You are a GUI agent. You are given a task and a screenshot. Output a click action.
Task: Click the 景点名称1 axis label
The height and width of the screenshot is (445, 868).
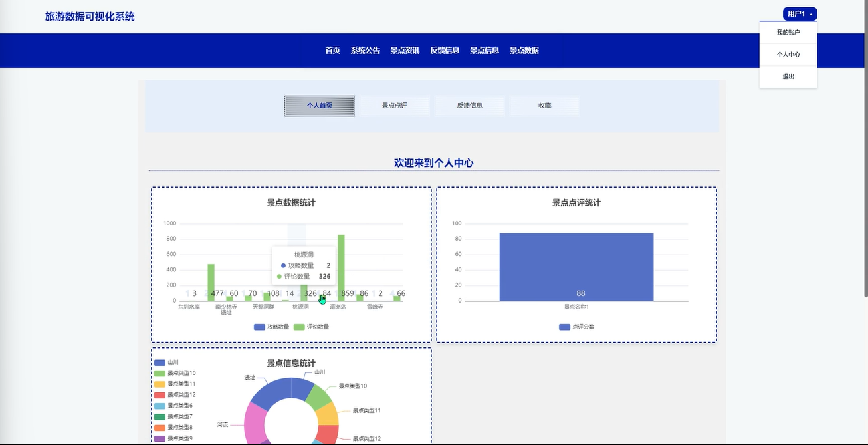(x=576, y=307)
